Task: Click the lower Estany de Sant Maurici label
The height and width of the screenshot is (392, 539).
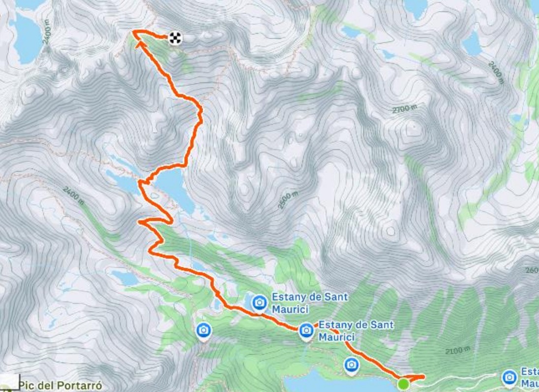Action: (x=356, y=331)
